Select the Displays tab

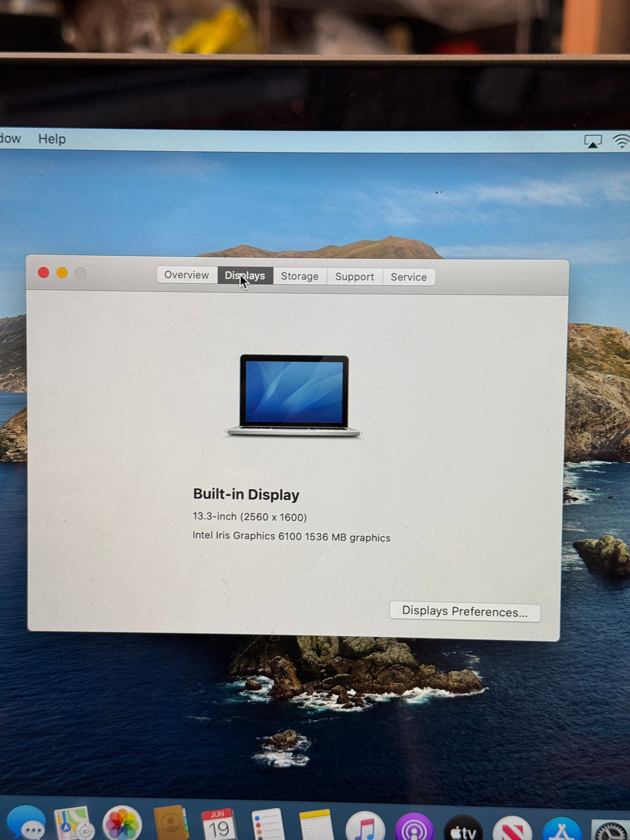245,276
